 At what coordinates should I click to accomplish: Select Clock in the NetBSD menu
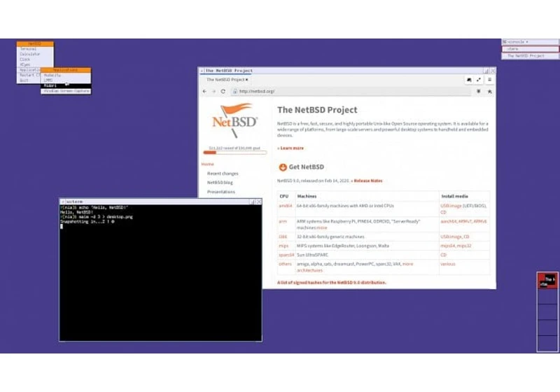coord(35,59)
